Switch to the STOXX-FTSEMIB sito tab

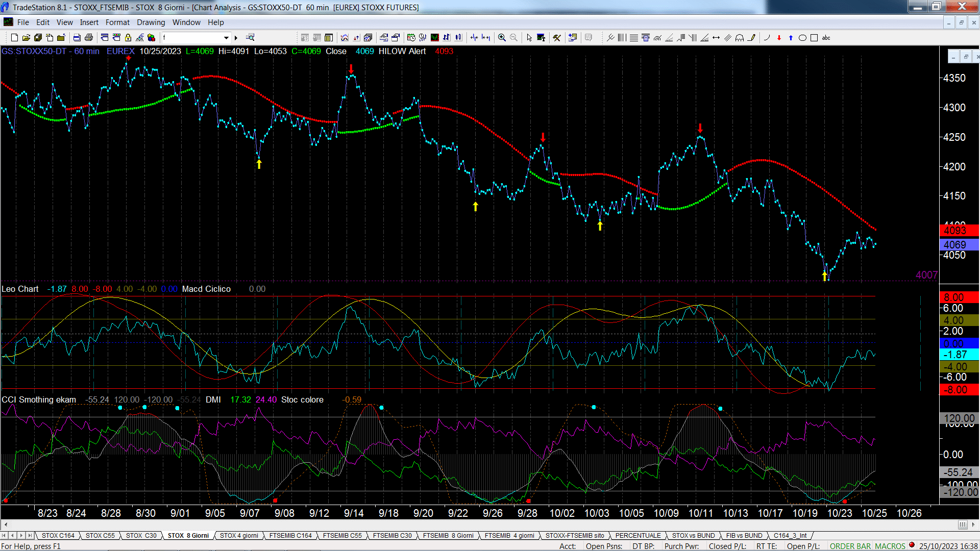coord(575,535)
